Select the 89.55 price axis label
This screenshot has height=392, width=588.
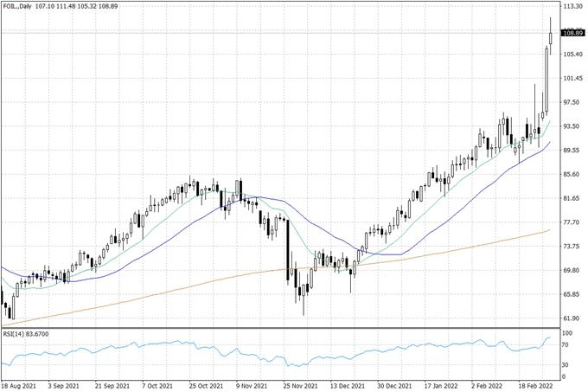click(571, 151)
